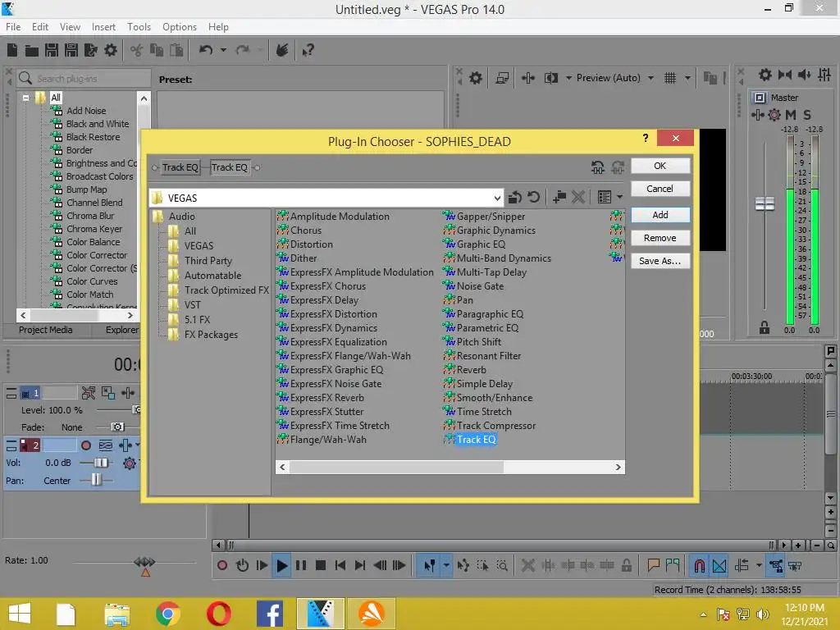The image size is (840, 630).
Task: Click the Save As... button
Action: click(x=660, y=261)
